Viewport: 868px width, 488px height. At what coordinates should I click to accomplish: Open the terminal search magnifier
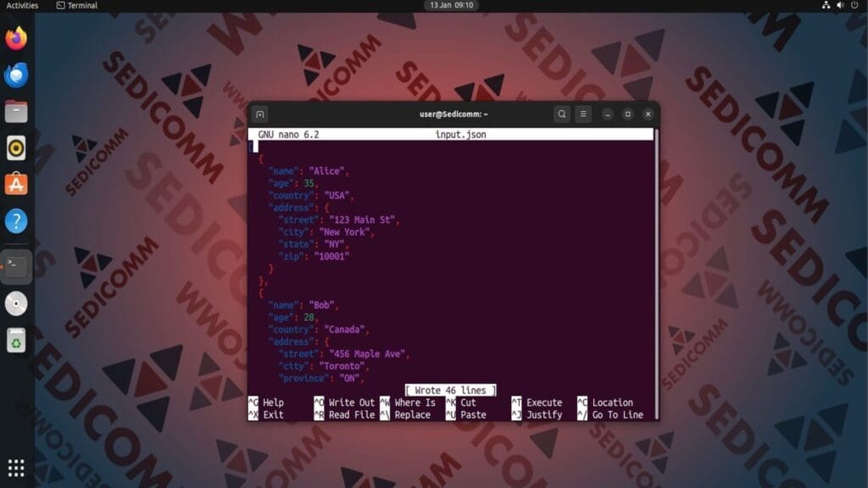tap(561, 114)
